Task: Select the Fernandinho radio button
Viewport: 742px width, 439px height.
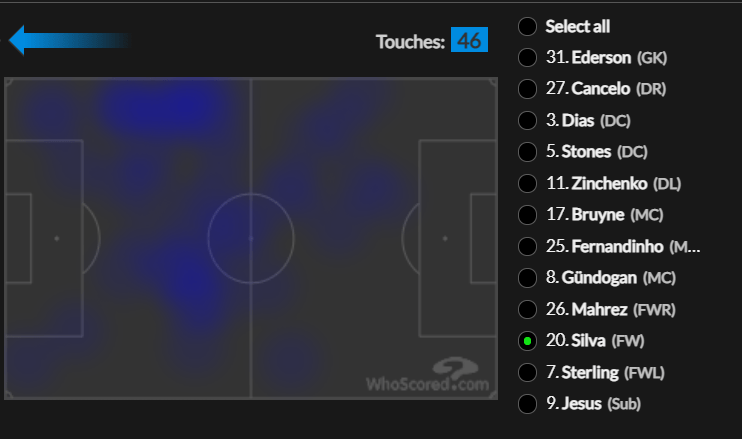Action: coord(527,246)
